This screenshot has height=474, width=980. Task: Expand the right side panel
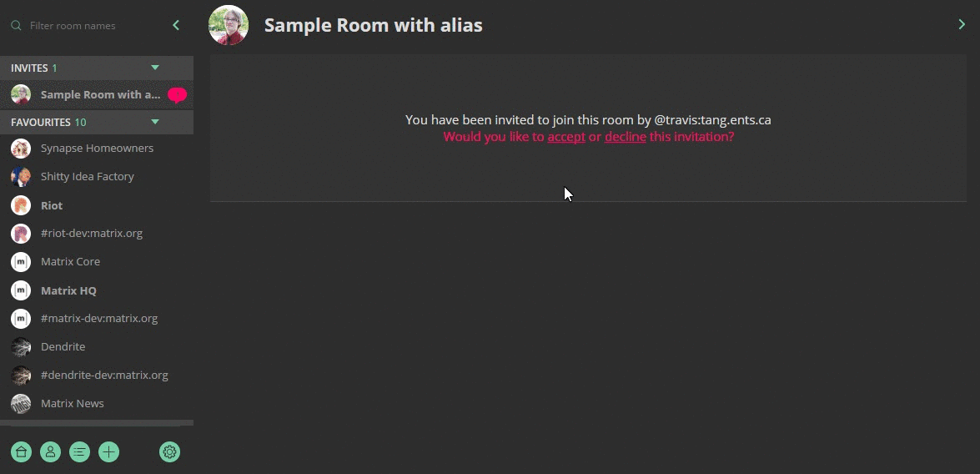pyautogui.click(x=962, y=24)
